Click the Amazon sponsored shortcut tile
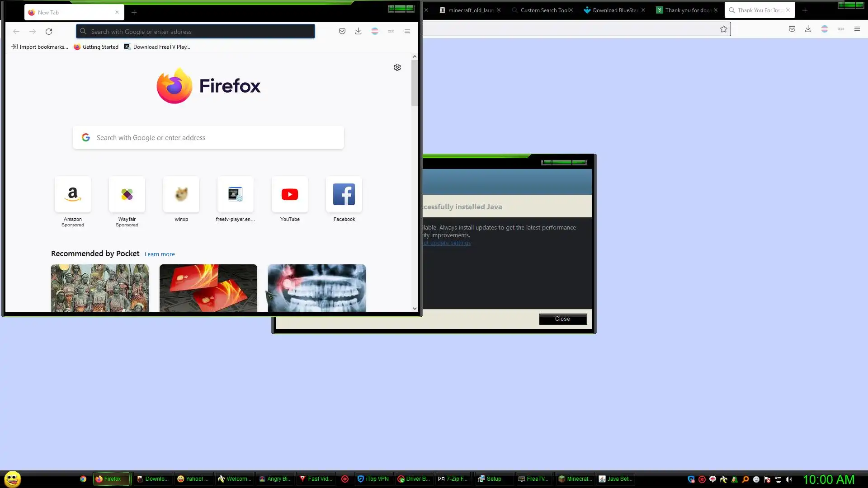This screenshot has width=868, height=488. [73, 195]
